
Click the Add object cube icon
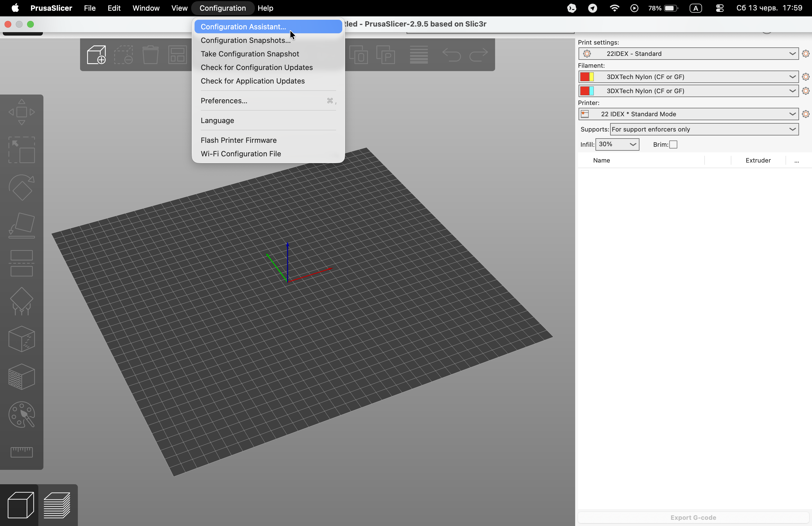coord(96,55)
